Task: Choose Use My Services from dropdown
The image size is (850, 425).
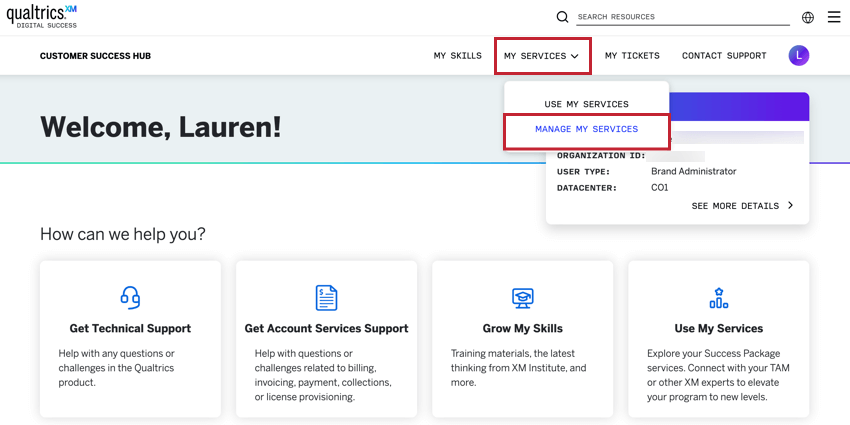Action: point(587,104)
